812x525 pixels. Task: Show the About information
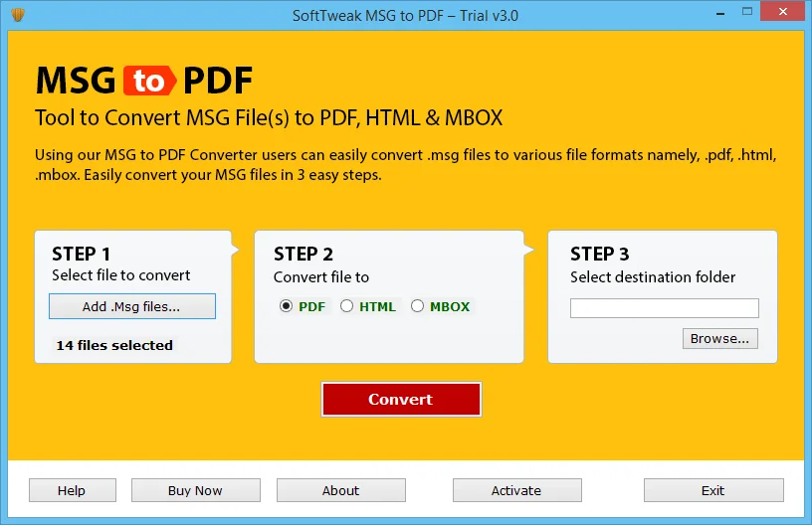click(x=340, y=490)
